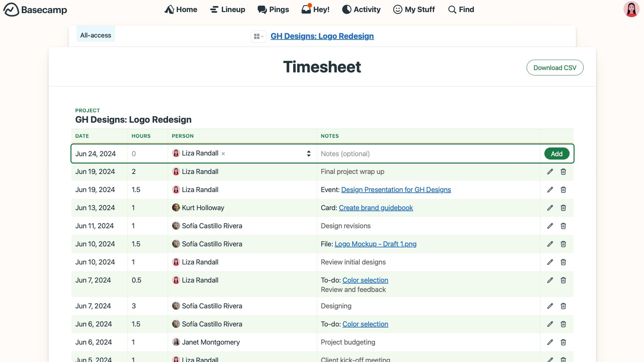The image size is (644, 362).
Task: Click the hours input in the new entry row
Action: pos(148,154)
